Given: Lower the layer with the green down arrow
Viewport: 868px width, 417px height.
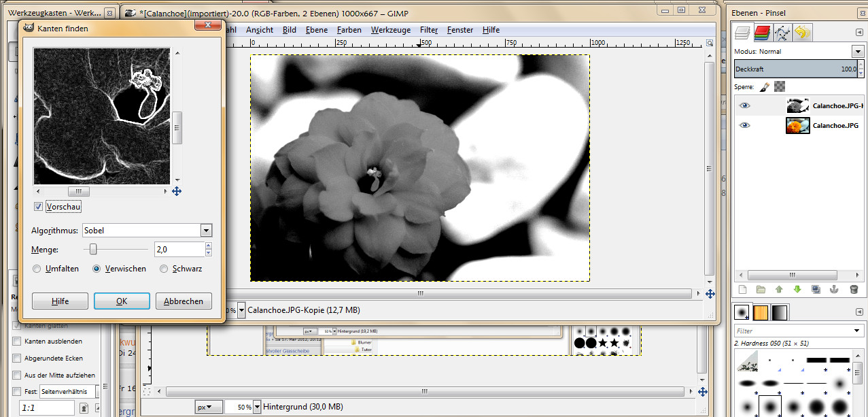Looking at the screenshot, I should pos(797,290).
